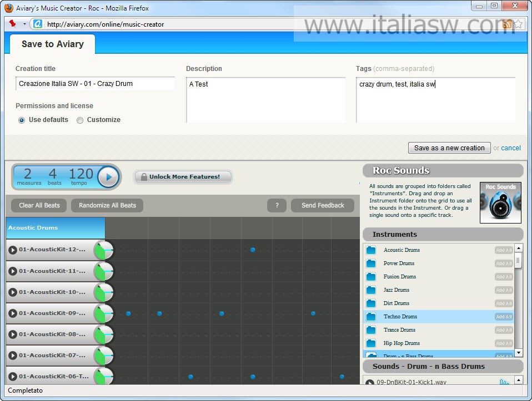Select Techno Drums in the Instruments list

coord(438,317)
